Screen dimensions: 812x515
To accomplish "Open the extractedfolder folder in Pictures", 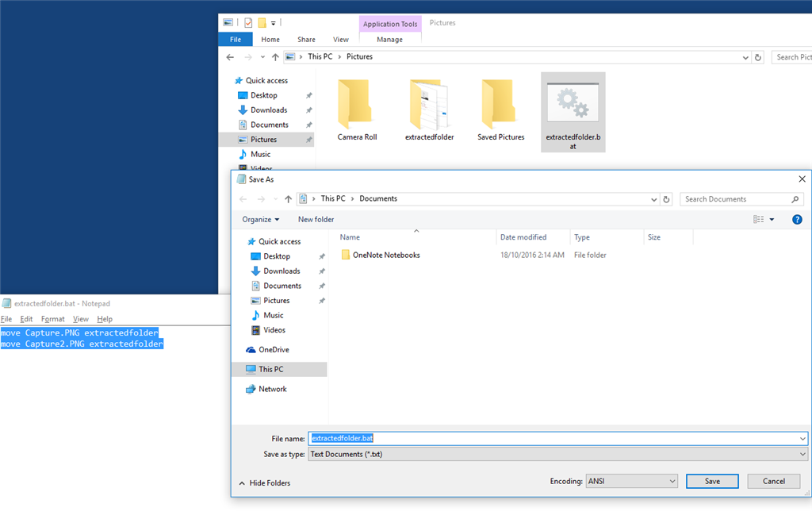I will coord(429,110).
